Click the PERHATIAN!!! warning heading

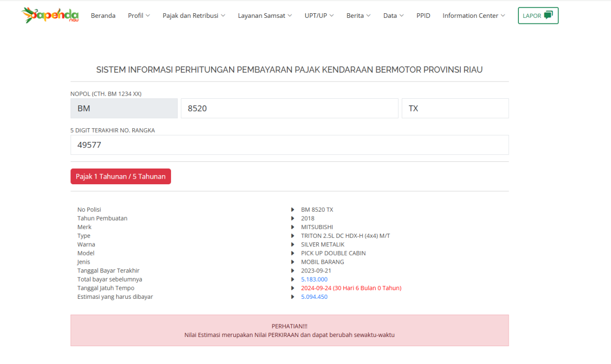(289, 326)
